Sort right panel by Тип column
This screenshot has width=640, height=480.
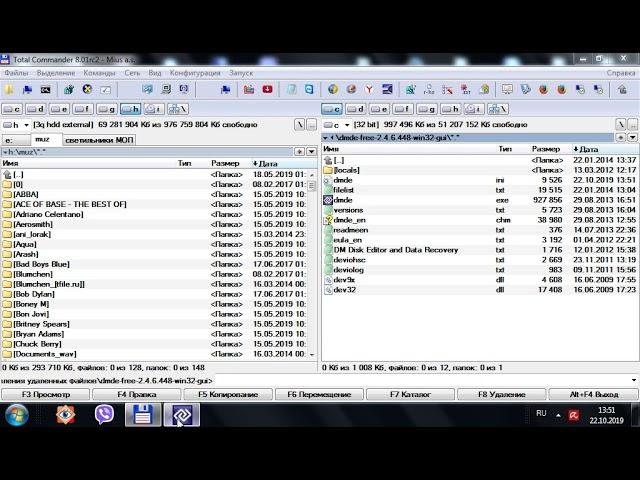[x=505, y=149]
